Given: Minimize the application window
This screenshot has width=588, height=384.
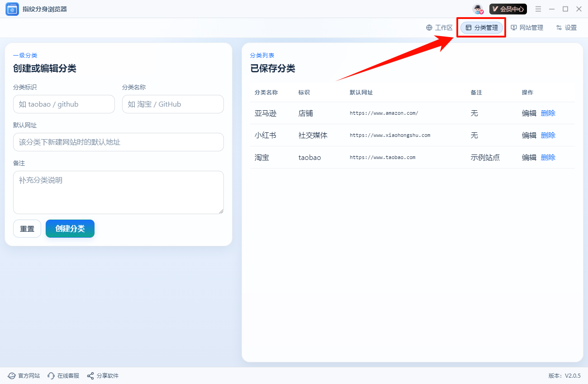Looking at the screenshot, I should tap(552, 9).
